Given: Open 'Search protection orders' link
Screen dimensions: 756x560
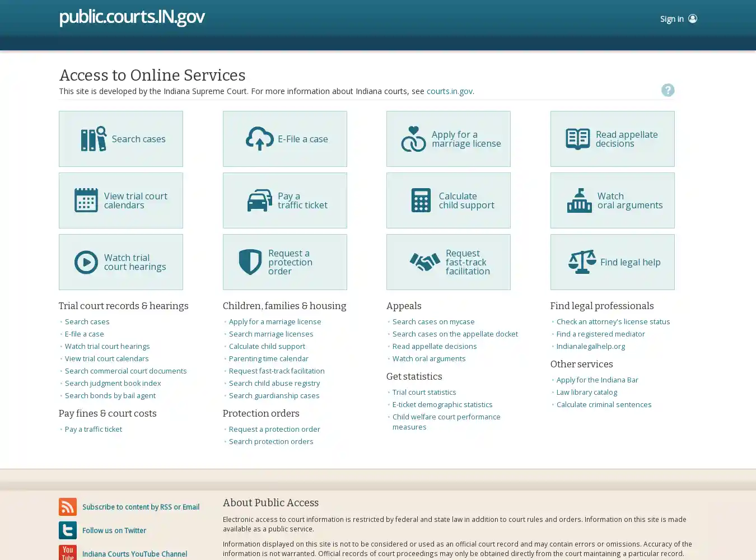Looking at the screenshot, I should click(271, 441).
